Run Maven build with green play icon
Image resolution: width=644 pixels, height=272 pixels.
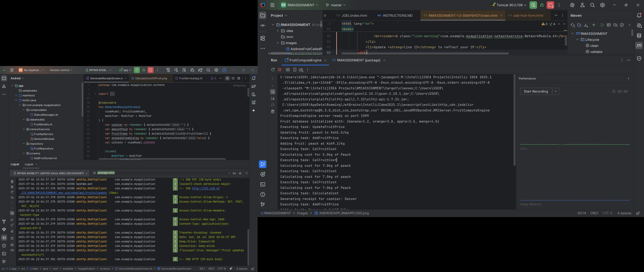point(602,25)
